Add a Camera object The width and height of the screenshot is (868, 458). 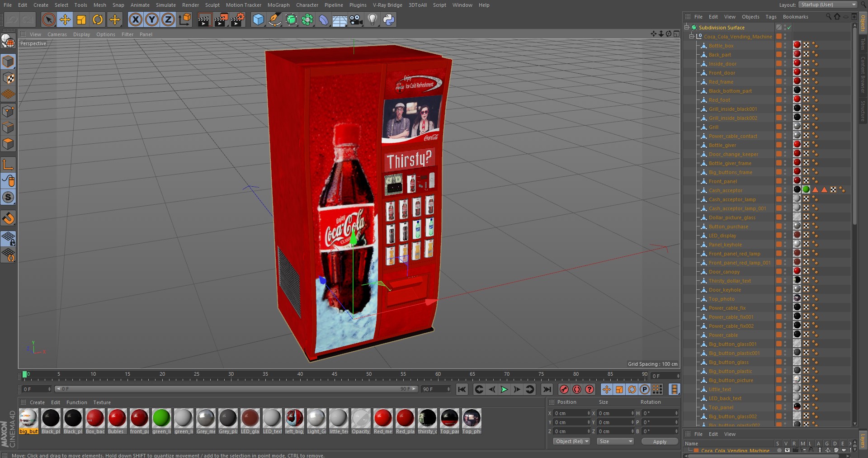pyautogui.click(x=356, y=19)
